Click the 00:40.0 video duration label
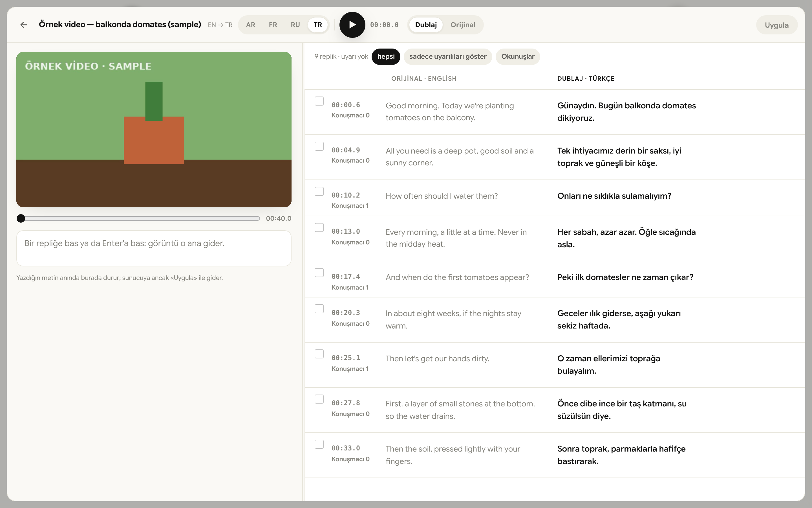Image resolution: width=812 pixels, height=508 pixels. pyautogui.click(x=279, y=218)
